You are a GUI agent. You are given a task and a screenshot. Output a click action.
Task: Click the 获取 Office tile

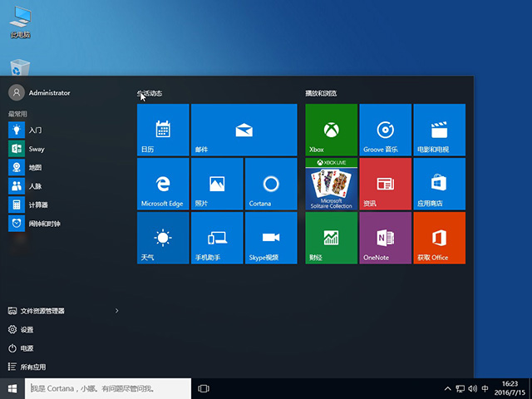tap(439, 238)
